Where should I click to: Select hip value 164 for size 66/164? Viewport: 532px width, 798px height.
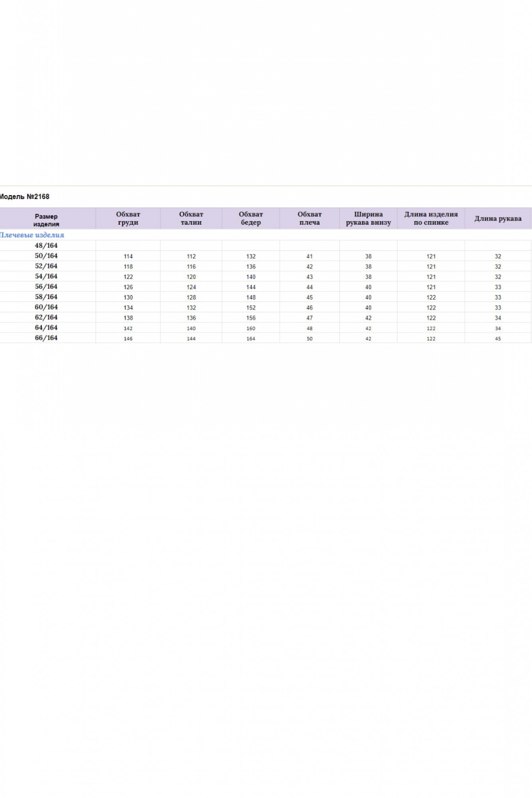coord(251,339)
